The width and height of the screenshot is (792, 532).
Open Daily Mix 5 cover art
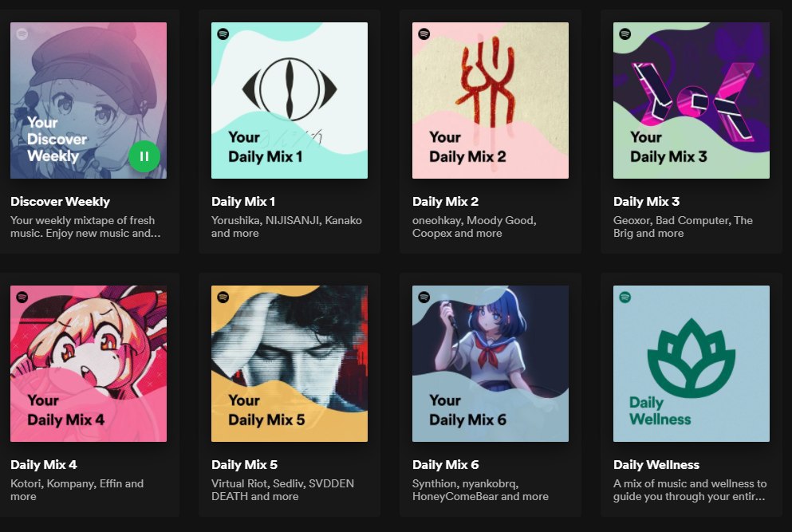pos(290,364)
